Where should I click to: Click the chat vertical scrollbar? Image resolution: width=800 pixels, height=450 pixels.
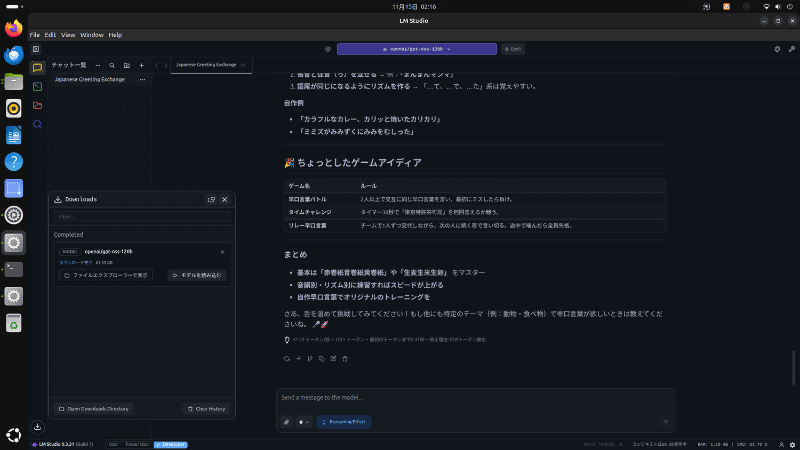coord(793,367)
